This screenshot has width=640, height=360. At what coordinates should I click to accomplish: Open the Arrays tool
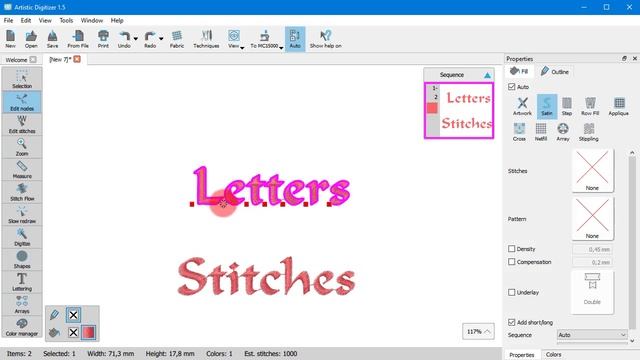point(22,304)
